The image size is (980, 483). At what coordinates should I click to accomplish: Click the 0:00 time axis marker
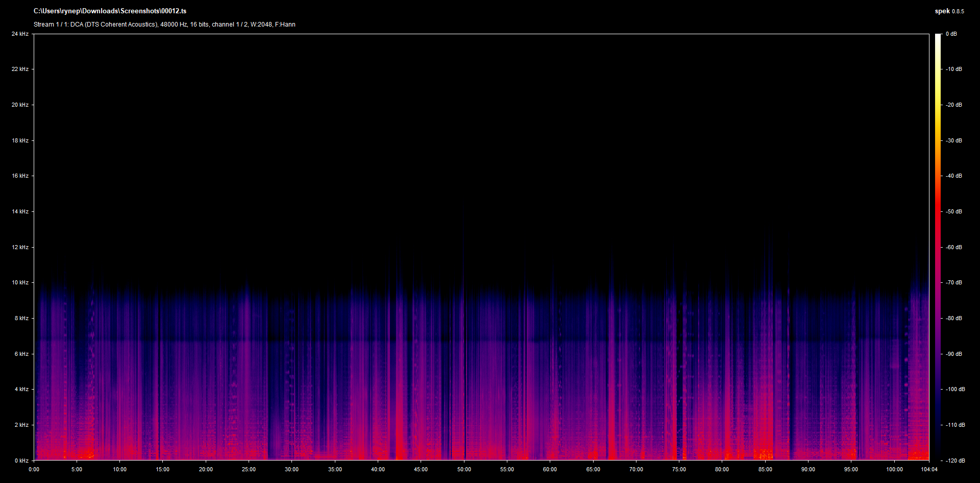tap(34, 469)
